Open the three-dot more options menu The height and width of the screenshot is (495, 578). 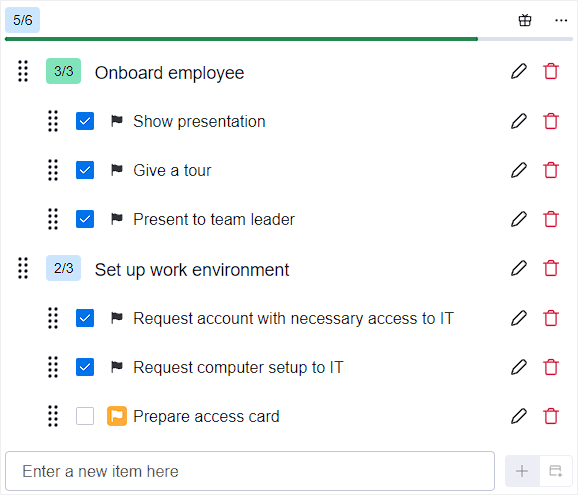561,20
